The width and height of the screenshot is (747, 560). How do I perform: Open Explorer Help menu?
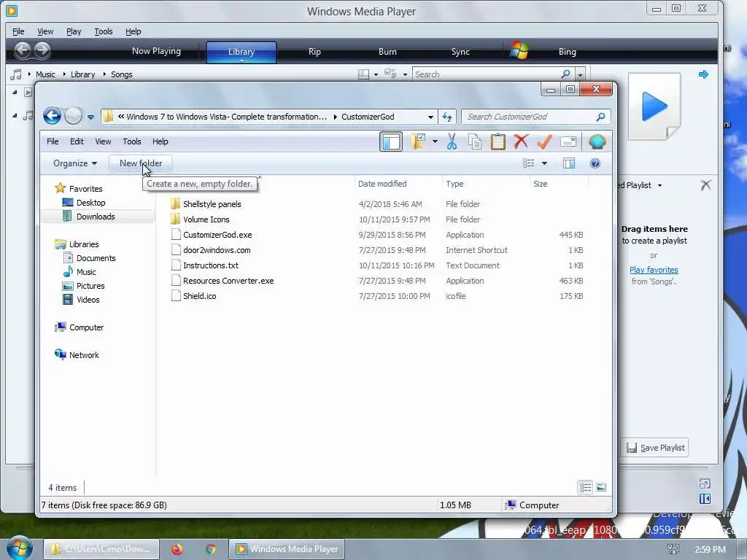[x=160, y=141]
